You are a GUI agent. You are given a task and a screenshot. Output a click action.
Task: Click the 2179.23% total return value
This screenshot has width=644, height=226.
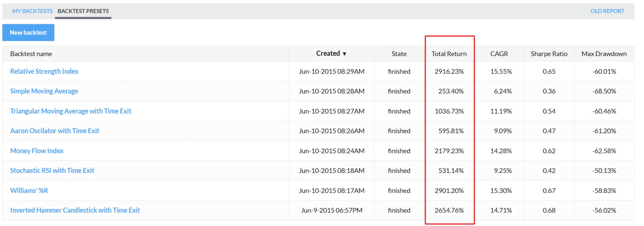click(449, 151)
